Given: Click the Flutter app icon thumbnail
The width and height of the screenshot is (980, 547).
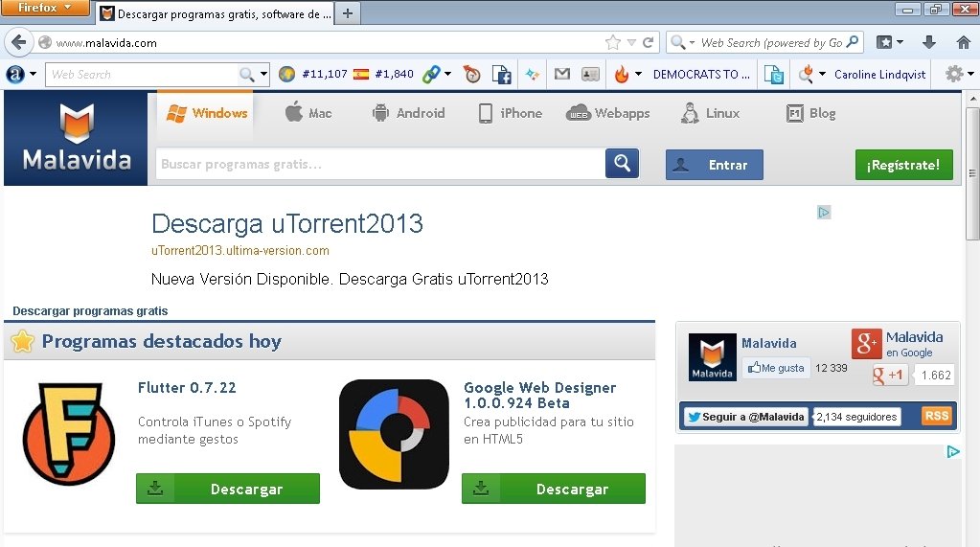Looking at the screenshot, I should (x=69, y=434).
